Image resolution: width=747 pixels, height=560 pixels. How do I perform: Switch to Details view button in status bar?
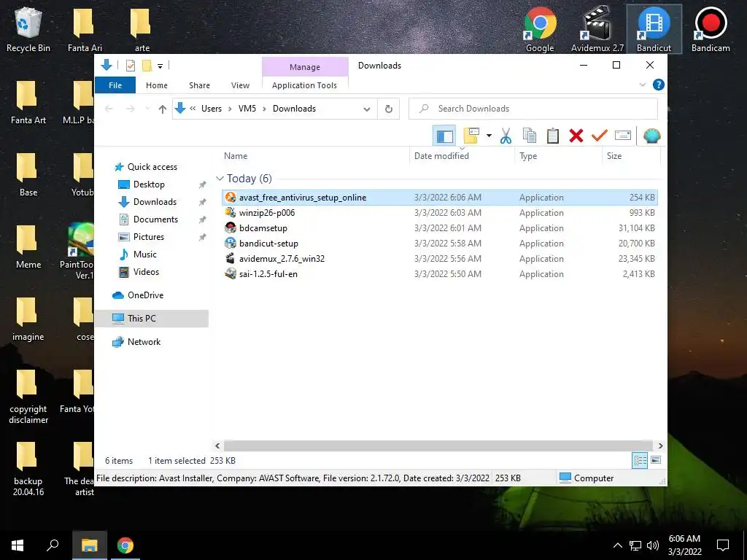point(640,460)
